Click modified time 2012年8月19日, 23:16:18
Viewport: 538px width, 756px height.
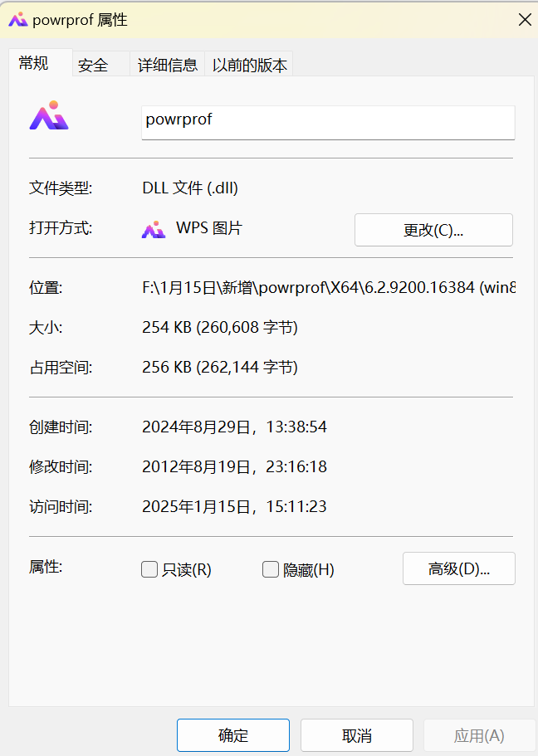pyautogui.click(x=234, y=466)
